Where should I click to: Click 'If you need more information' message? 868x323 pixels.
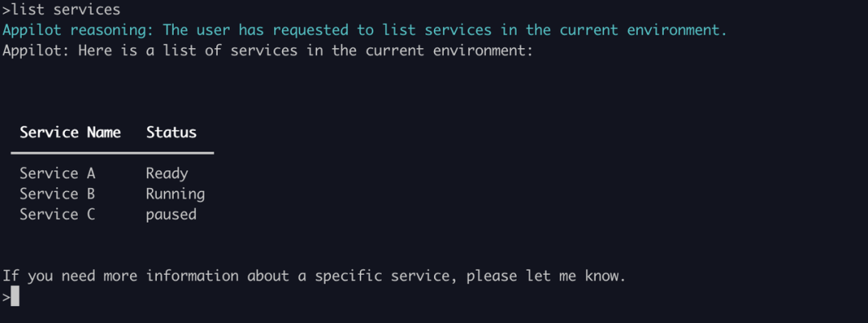pyautogui.click(x=314, y=276)
